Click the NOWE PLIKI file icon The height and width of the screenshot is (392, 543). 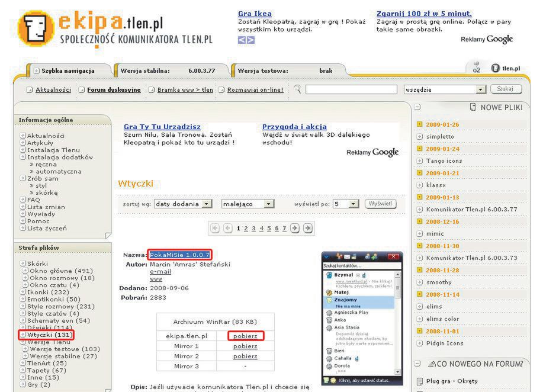473,107
